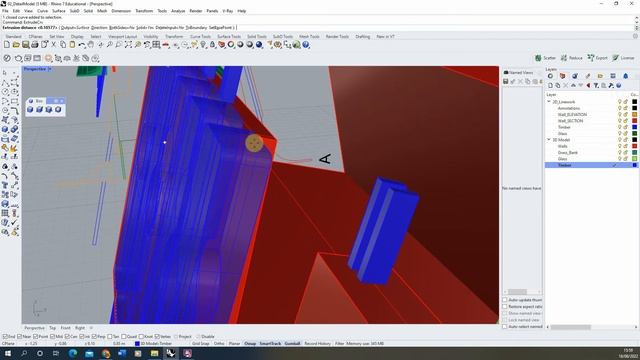Click the first Box icon in floating palette
This screenshot has height=360, width=640.
click(x=30, y=109)
